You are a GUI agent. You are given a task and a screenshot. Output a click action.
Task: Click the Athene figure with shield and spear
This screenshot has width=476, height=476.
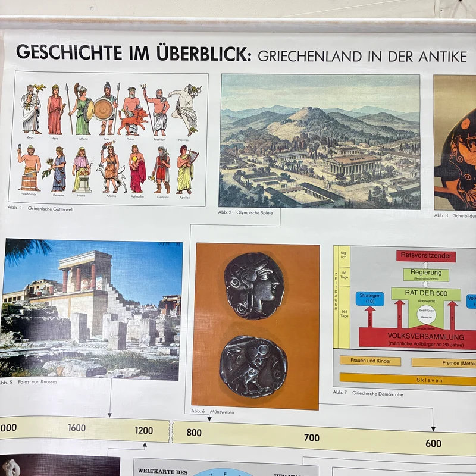tap(80, 109)
